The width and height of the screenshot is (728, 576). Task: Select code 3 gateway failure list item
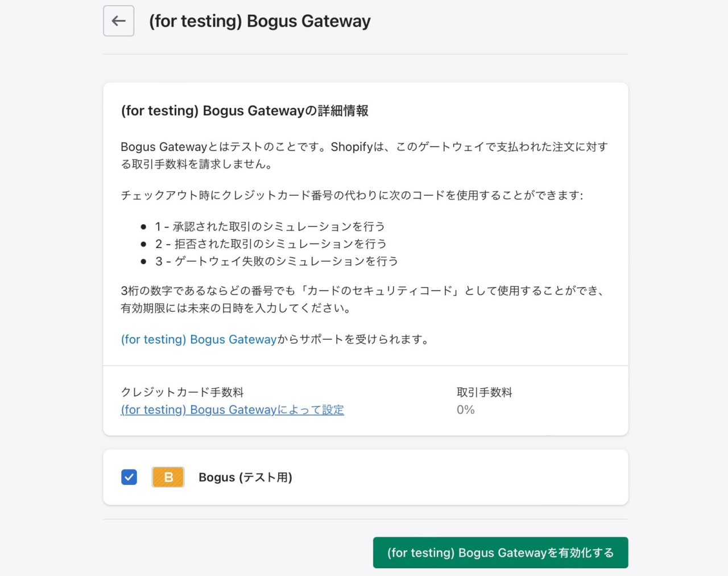[x=276, y=261]
